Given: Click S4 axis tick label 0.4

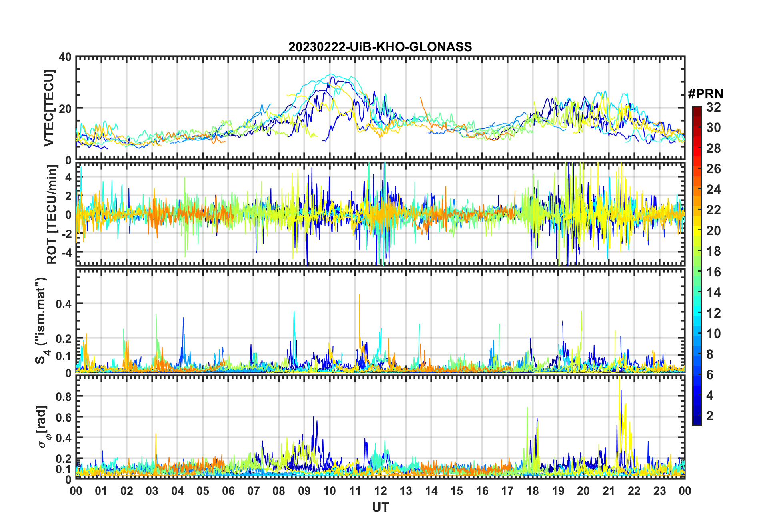Looking at the screenshot, I should pyautogui.click(x=64, y=304).
